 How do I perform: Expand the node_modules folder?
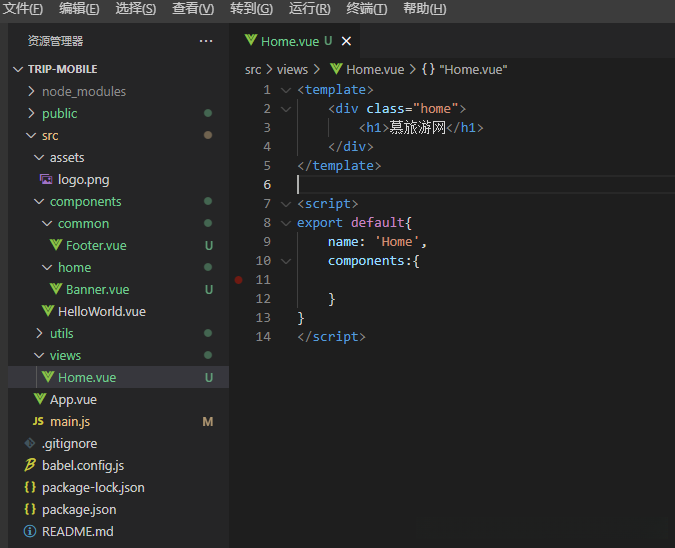pos(31,91)
